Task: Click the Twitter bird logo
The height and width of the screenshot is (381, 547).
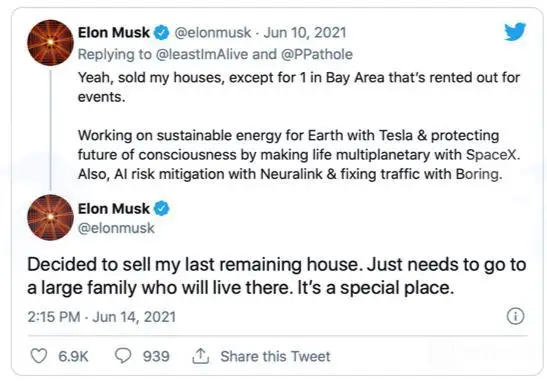Action: pos(515,32)
